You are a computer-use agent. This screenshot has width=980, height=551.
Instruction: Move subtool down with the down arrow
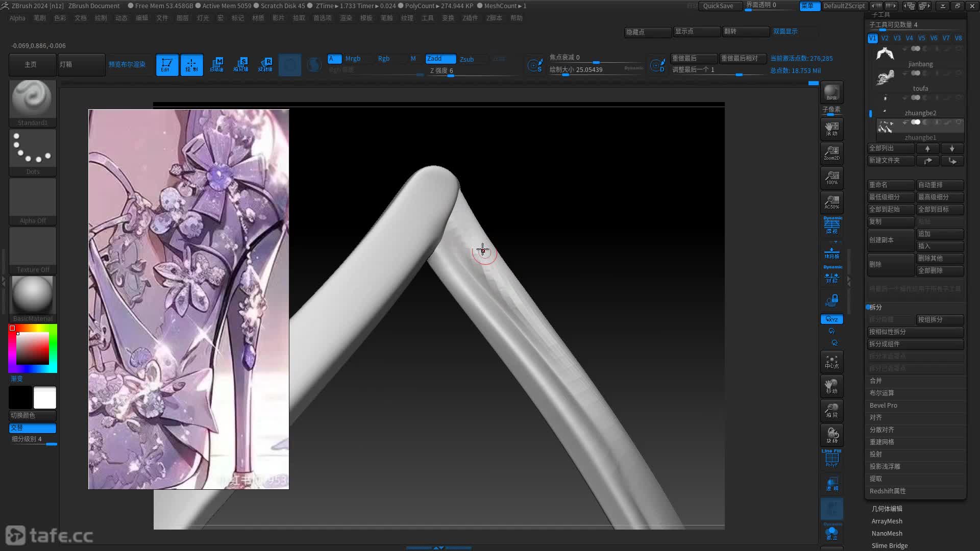[x=952, y=148]
